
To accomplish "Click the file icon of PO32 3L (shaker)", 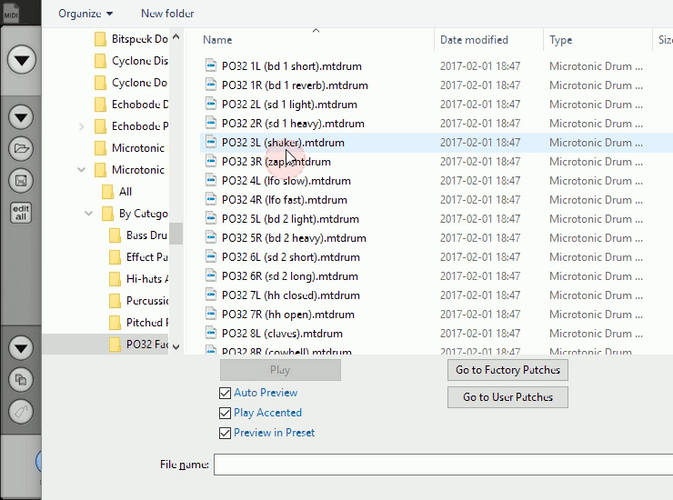I will coord(211,142).
